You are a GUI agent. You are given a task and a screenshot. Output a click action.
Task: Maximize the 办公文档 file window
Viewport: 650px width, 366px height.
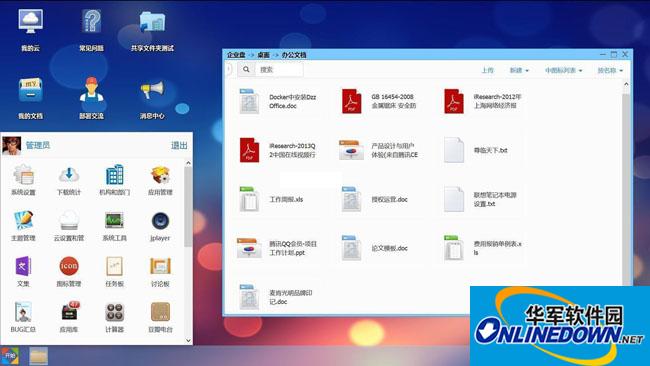[x=614, y=54]
